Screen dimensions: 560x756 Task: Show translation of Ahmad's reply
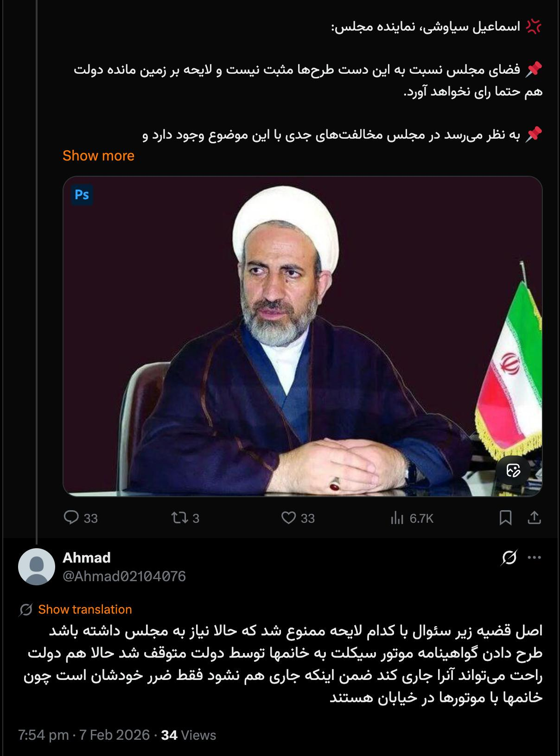click(x=85, y=609)
